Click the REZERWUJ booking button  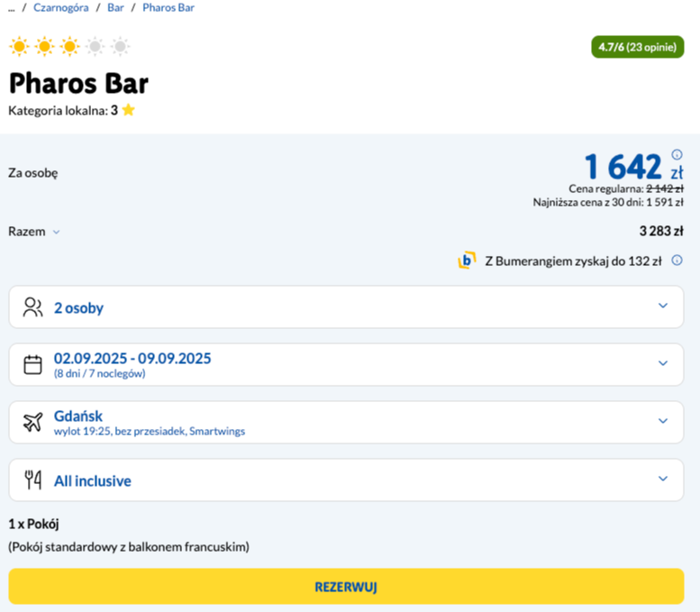(346, 586)
